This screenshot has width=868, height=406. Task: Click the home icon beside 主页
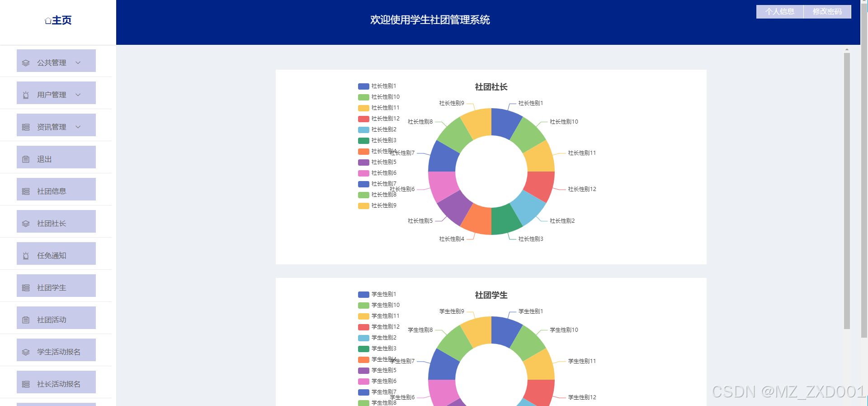48,21
